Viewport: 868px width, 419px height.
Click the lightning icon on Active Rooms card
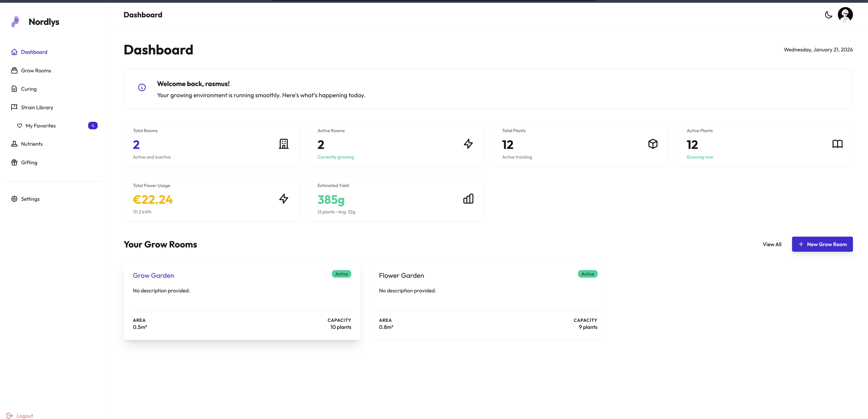[468, 144]
